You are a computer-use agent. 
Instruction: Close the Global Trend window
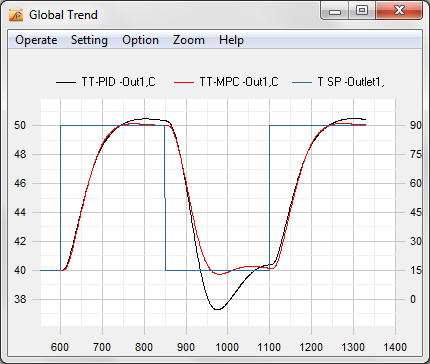click(399, 11)
